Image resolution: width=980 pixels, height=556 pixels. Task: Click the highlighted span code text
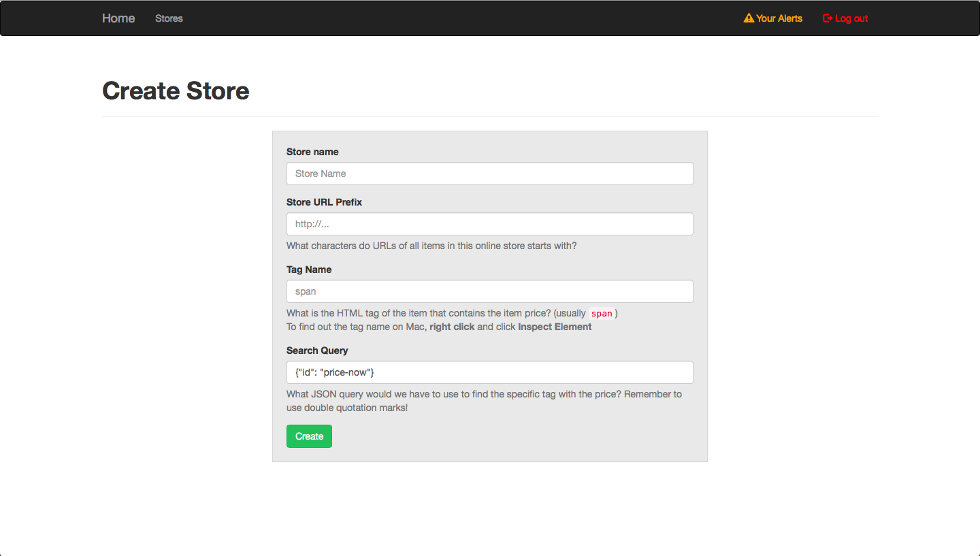(602, 313)
